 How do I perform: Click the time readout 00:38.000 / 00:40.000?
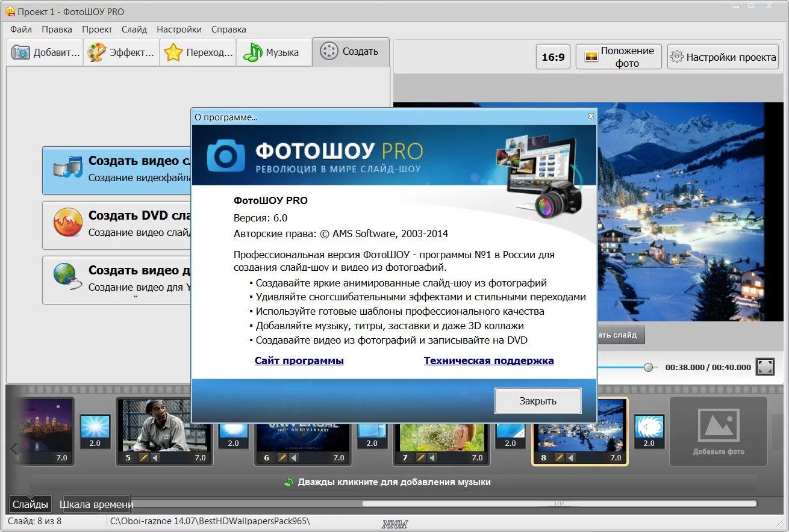coord(708,367)
